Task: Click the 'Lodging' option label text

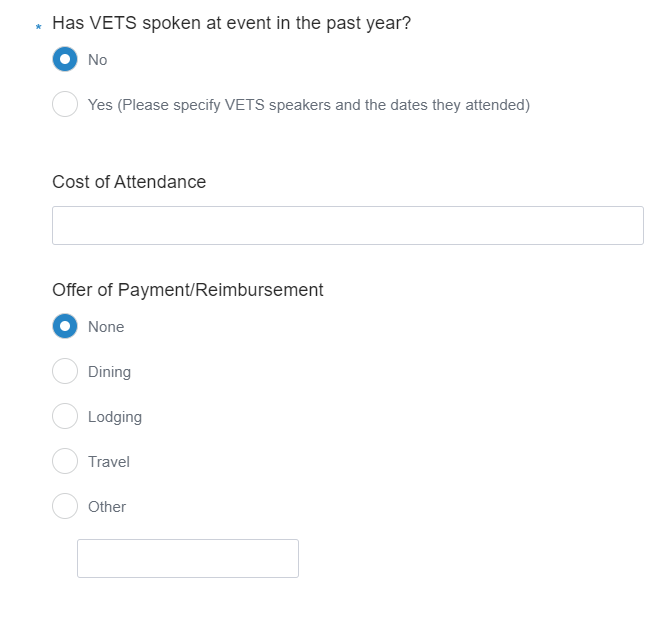Action: point(115,417)
